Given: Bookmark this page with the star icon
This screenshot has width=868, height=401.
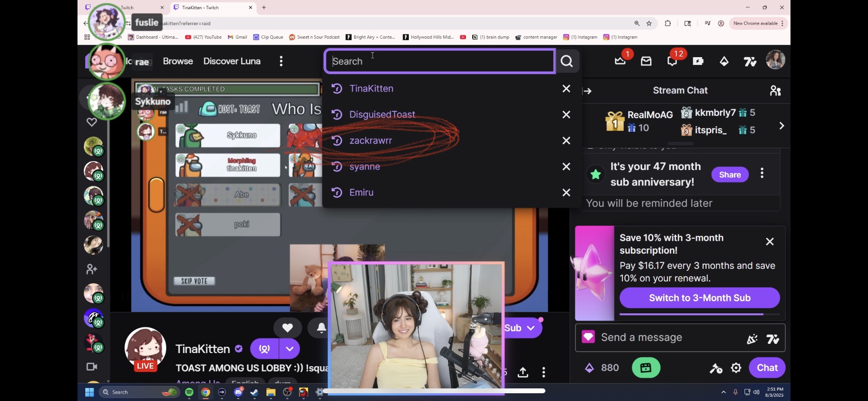Looking at the screenshot, I should [x=649, y=23].
